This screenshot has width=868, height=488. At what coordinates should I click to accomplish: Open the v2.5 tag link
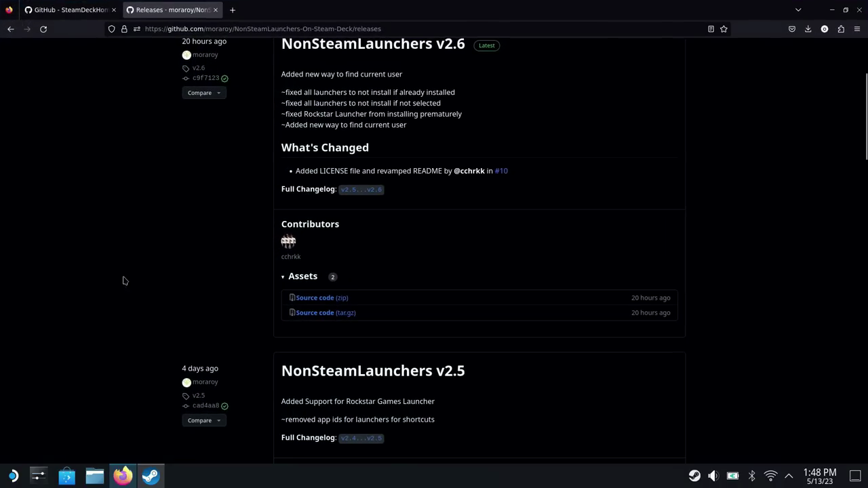(x=199, y=395)
